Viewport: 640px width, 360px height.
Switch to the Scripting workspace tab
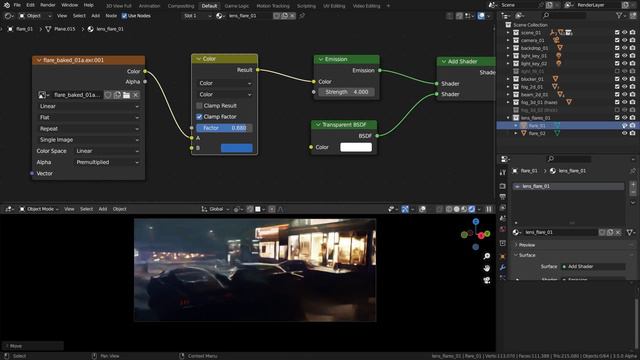[306, 6]
